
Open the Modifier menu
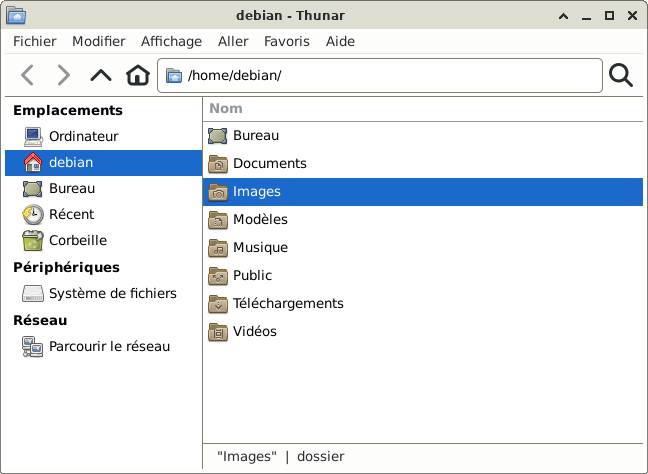99,41
